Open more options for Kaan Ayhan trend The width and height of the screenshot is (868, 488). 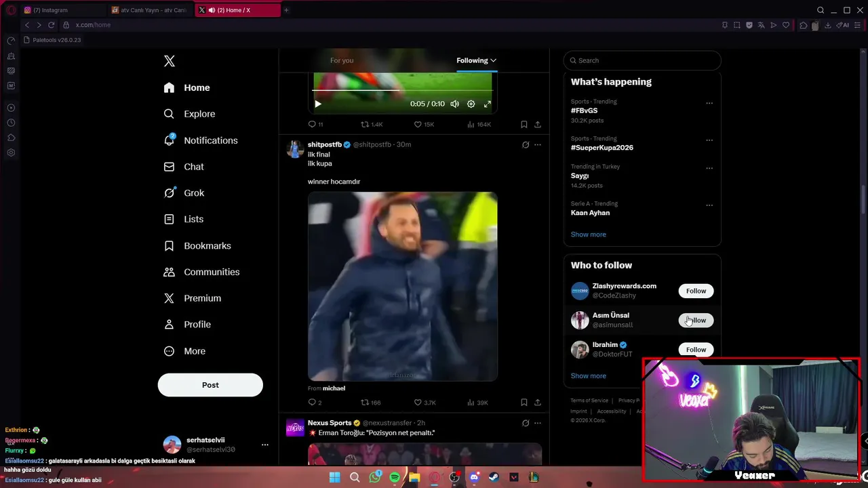pos(709,205)
